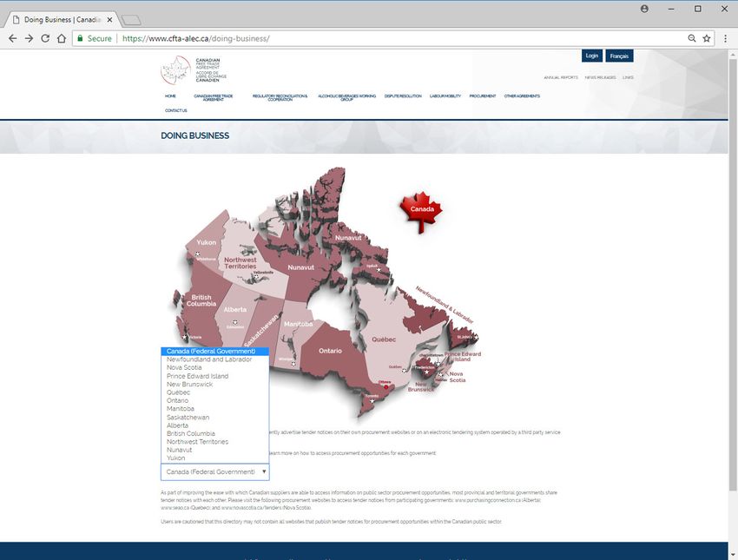Image resolution: width=738 pixels, height=560 pixels.
Task: Click the Login button
Action: [x=591, y=56]
